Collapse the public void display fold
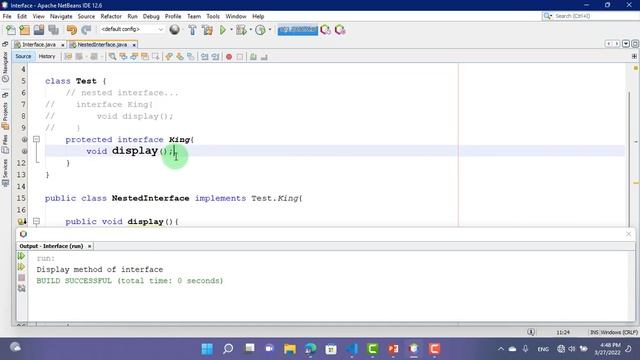640x360 pixels. click(36, 221)
